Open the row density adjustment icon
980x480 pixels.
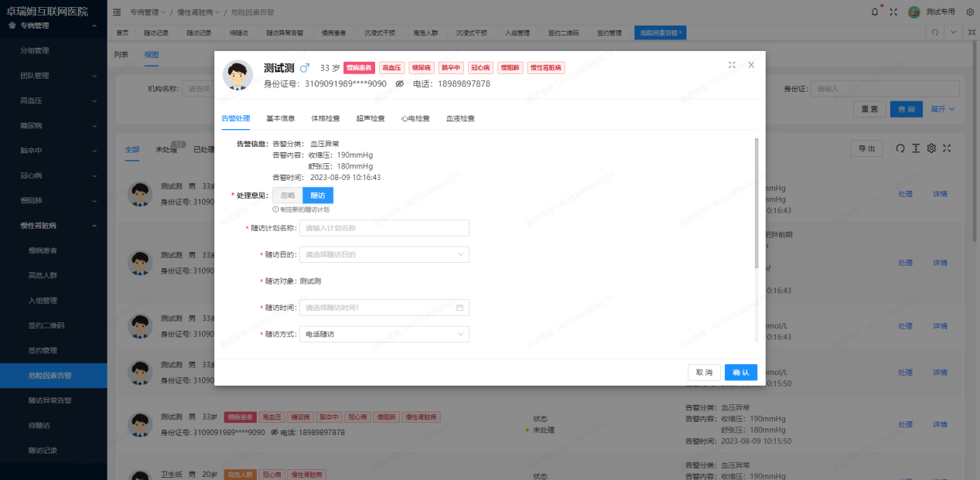(x=916, y=148)
